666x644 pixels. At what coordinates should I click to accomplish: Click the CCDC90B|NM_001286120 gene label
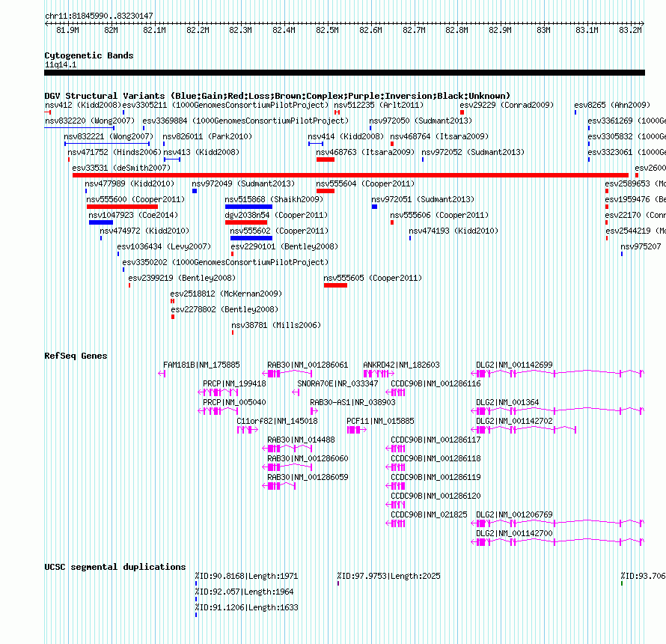436,496
